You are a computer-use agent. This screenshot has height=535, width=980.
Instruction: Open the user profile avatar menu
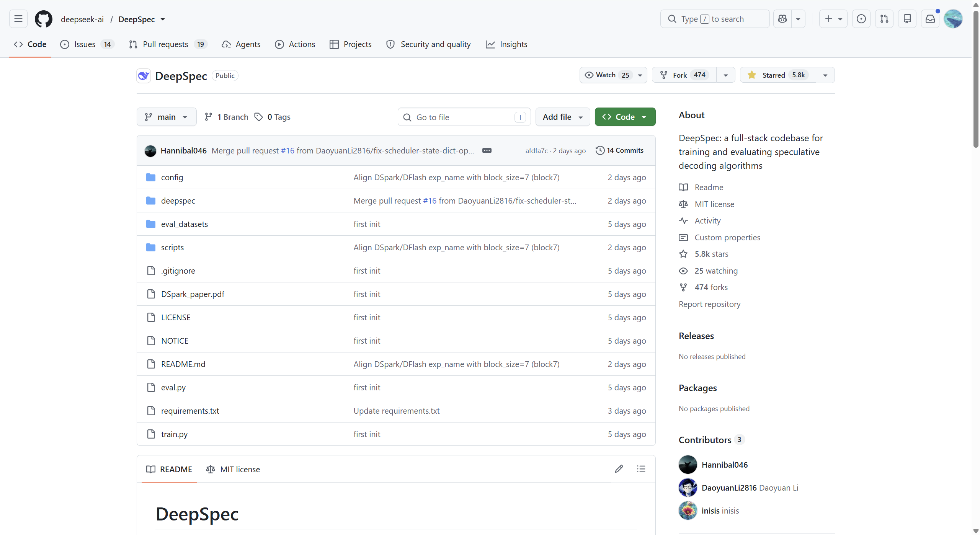tap(953, 19)
